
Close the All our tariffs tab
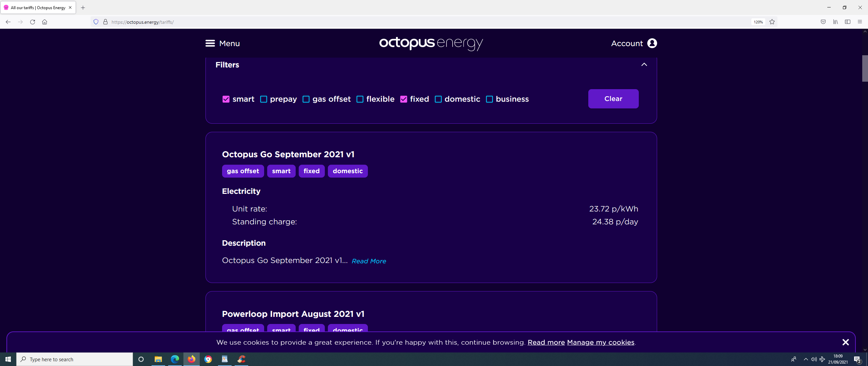[x=70, y=7]
